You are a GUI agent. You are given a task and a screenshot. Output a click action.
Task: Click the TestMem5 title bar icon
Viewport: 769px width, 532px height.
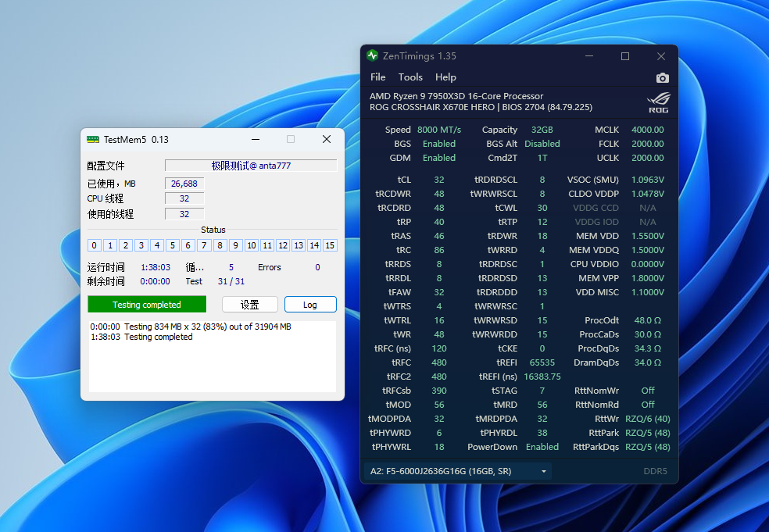click(93, 139)
